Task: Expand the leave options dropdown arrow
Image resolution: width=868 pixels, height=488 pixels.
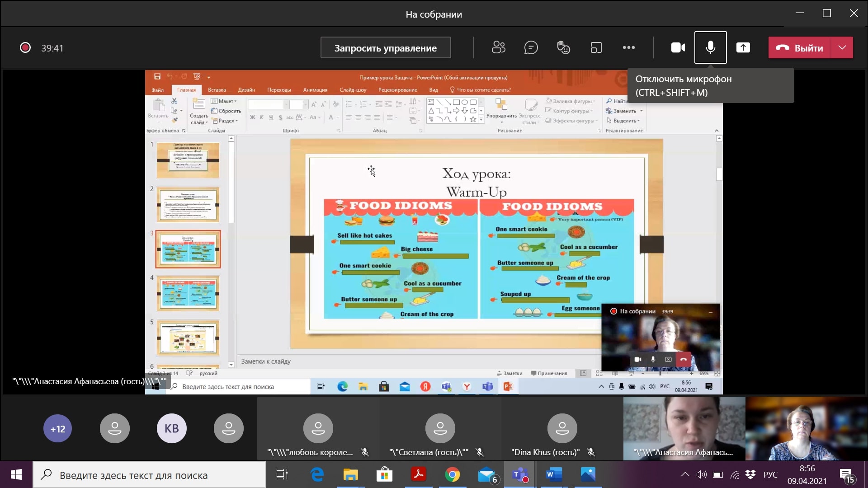Action: tap(842, 47)
